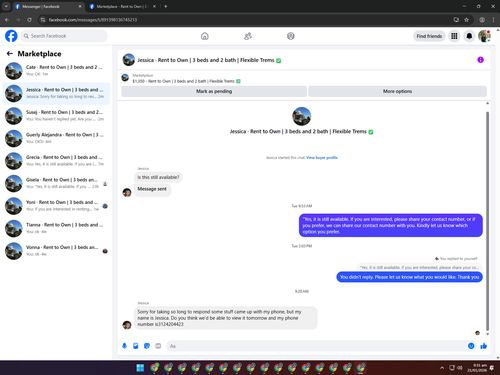Viewport: 500px width, 375px height.
Task: Go back using the Marketplace arrow
Action: 10,54
